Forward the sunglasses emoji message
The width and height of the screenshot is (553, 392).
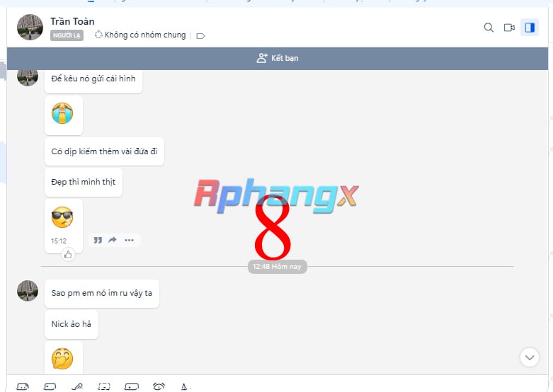tap(113, 240)
